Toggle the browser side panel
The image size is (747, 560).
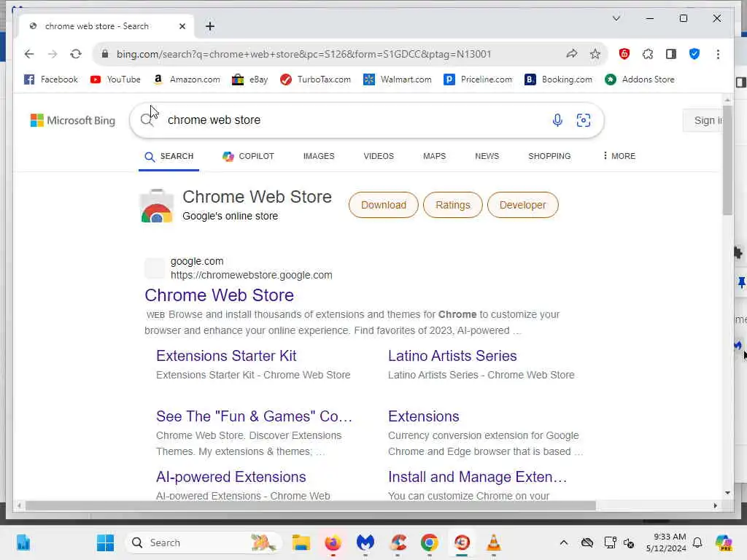[671, 54]
